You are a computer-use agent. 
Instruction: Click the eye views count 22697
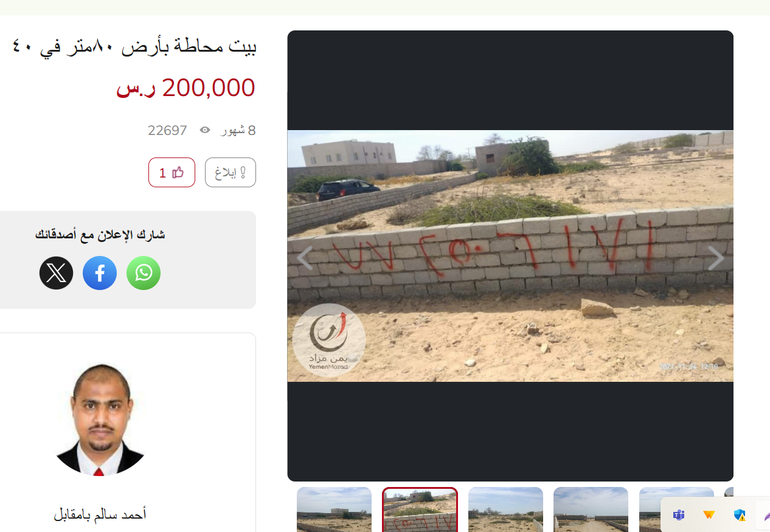pos(167,130)
